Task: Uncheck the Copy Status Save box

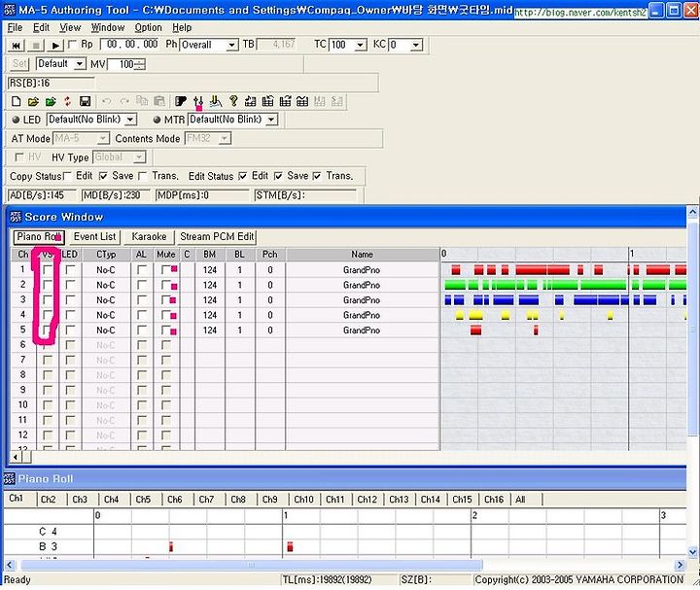Action: [x=103, y=176]
